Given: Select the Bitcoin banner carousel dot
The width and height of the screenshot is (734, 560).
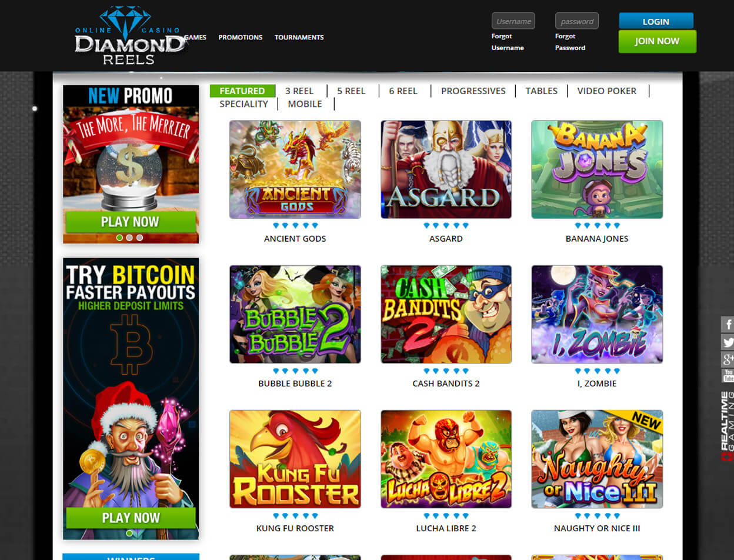Looking at the screenshot, I should tap(129, 533).
